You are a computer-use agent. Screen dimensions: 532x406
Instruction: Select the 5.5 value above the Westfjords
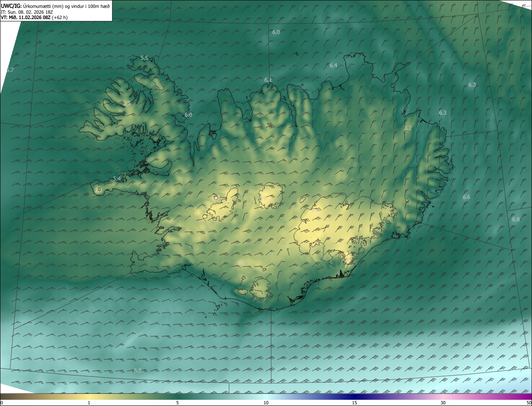click(x=144, y=58)
